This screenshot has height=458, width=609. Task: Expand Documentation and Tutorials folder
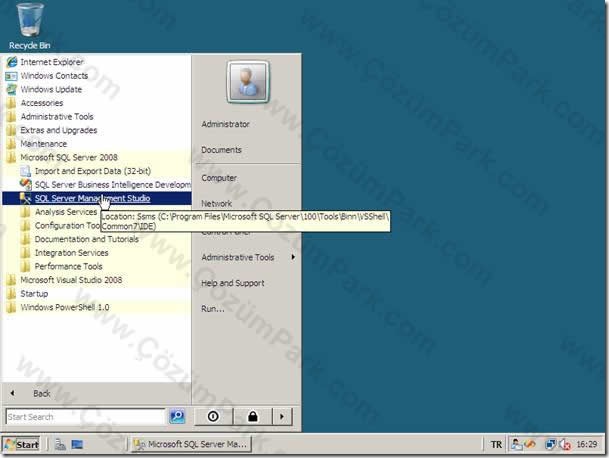(x=87, y=239)
